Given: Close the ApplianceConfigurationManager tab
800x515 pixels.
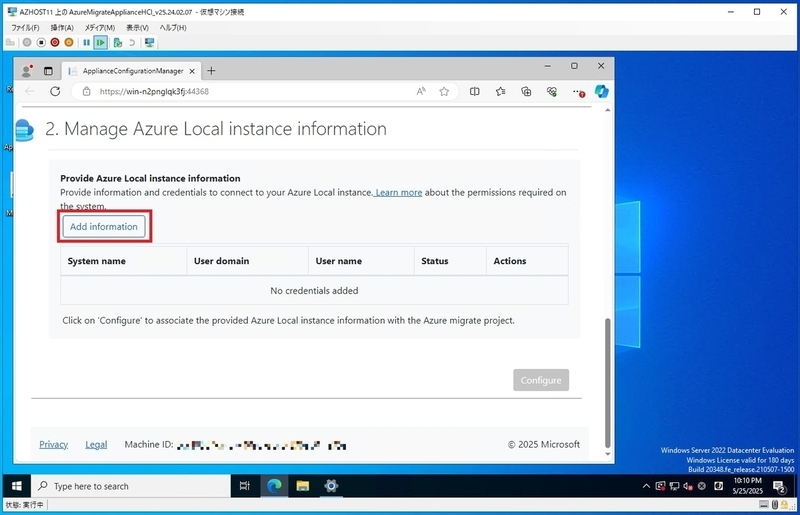Looking at the screenshot, I should click(192, 71).
